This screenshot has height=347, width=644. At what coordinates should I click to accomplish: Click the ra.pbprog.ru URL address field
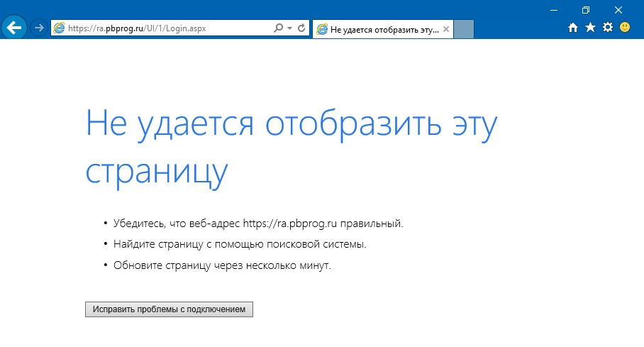163,28
